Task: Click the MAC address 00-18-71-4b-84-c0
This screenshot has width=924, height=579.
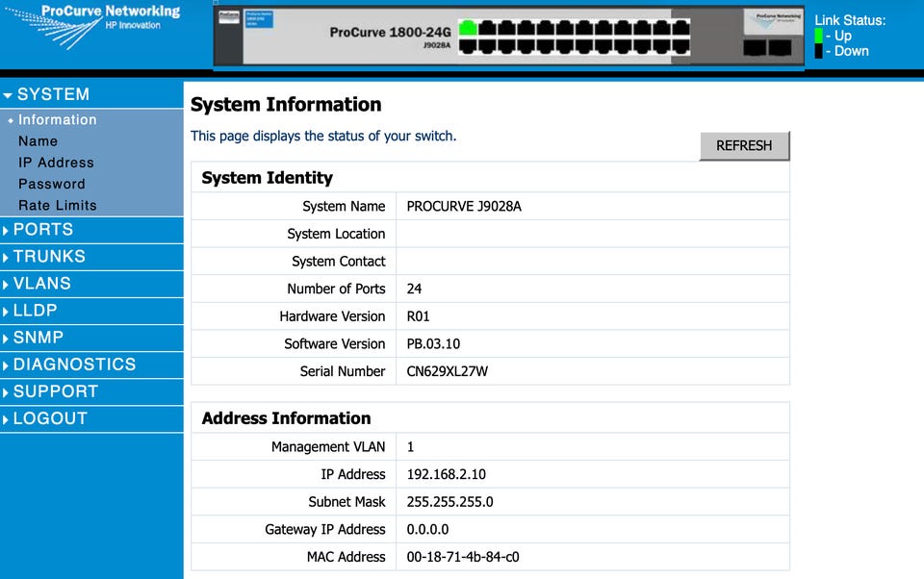Action: 463,557
